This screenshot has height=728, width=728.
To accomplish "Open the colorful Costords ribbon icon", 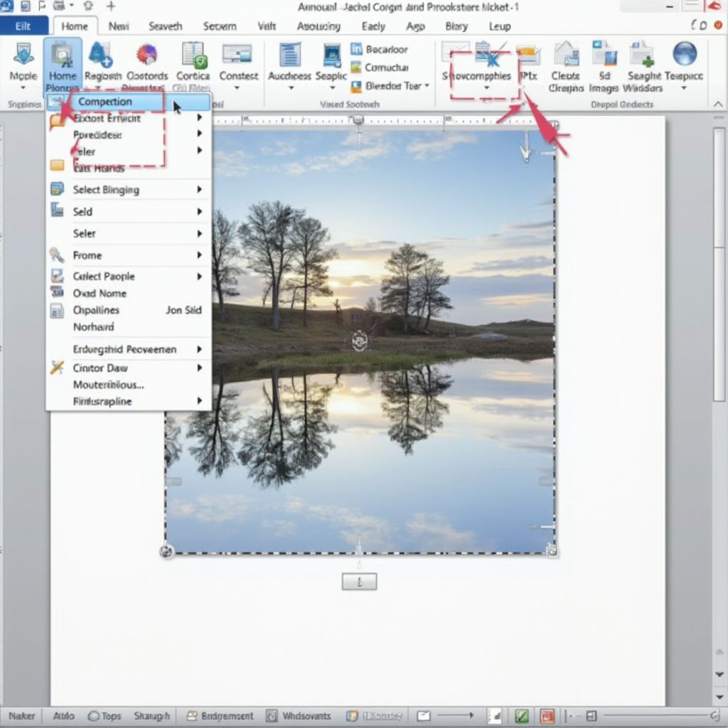I will click(146, 55).
